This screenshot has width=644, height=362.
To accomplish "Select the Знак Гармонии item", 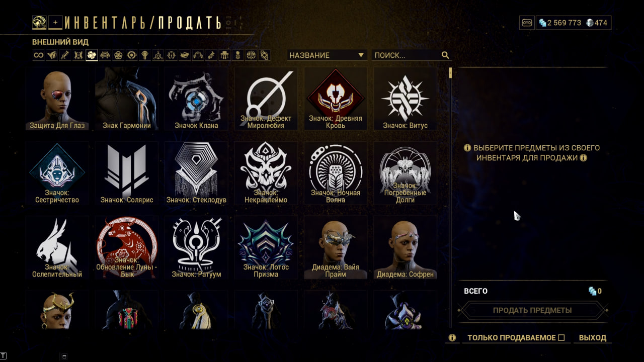I will pyautogui.click(x=127, y=99).
